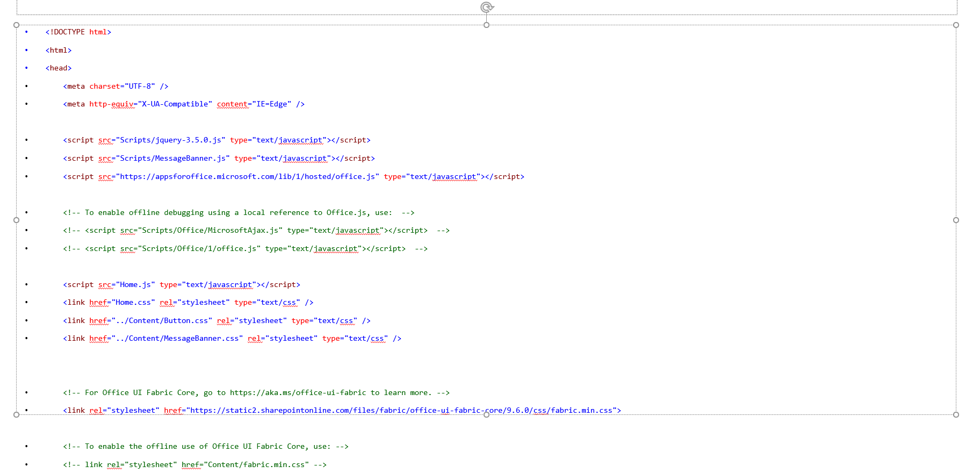
Task: Click the <head> tag line
Action: tap(59, 68)
